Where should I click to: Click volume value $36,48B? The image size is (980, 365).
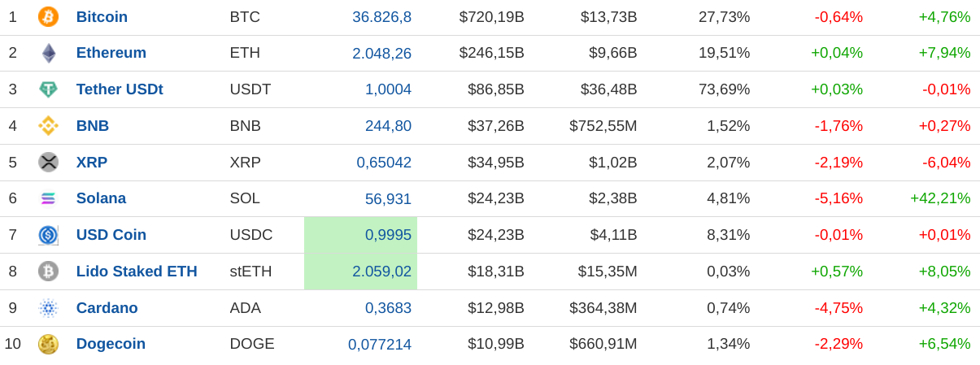pyautogui.click(x=609, y=89)
